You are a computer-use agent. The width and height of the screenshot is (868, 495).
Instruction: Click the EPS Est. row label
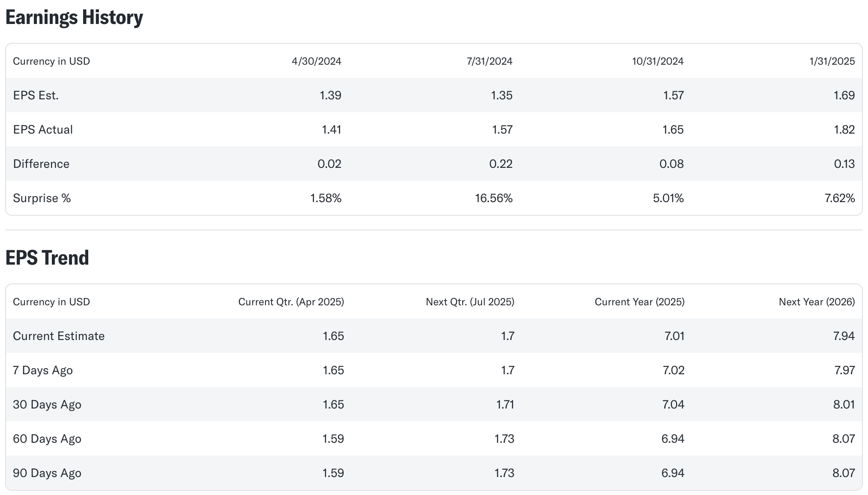(x=36, y=95)
